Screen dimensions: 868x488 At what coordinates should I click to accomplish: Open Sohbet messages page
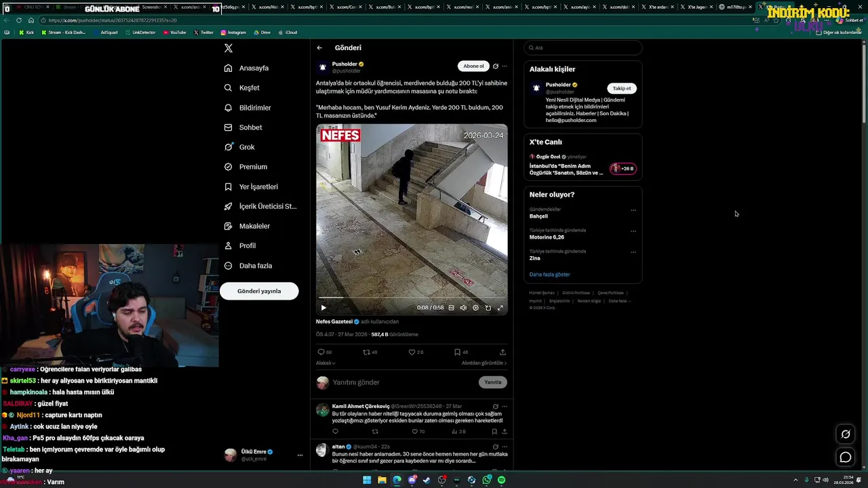click(x=243, y=127)
